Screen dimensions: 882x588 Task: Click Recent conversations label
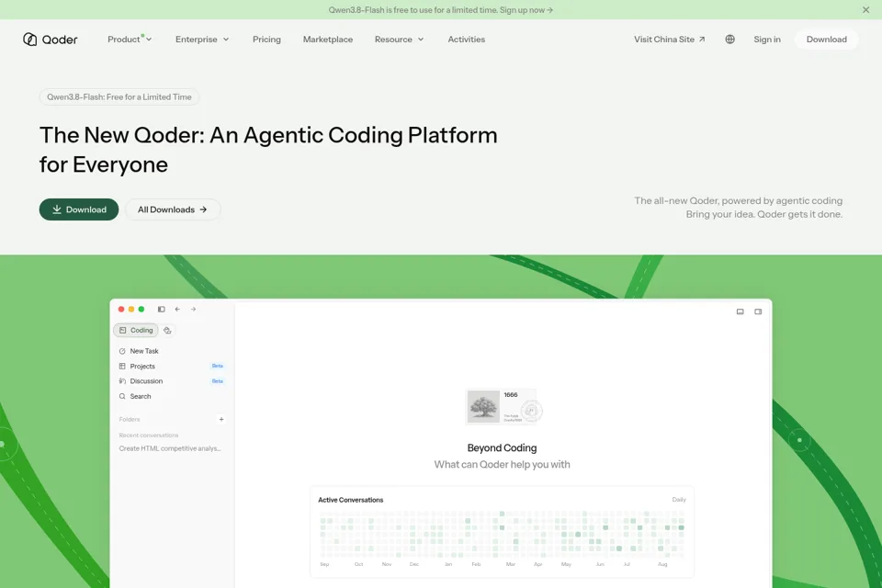tap(149, 435)
